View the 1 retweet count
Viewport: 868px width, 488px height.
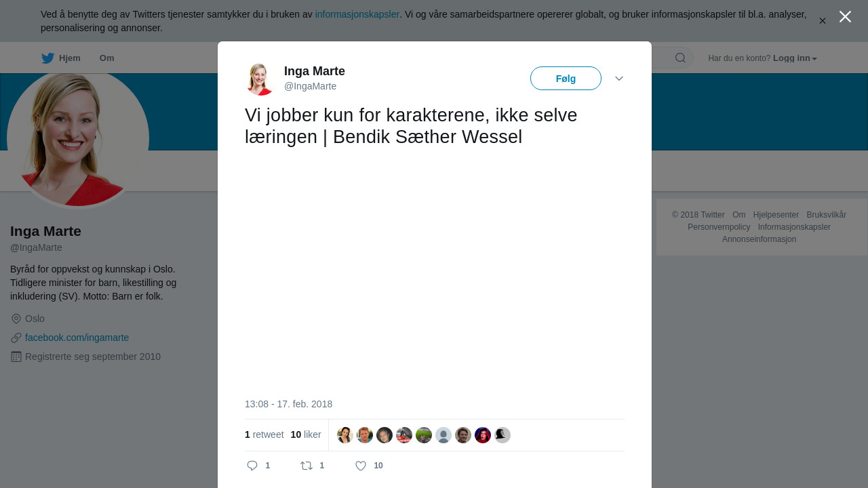coord(264,434)
